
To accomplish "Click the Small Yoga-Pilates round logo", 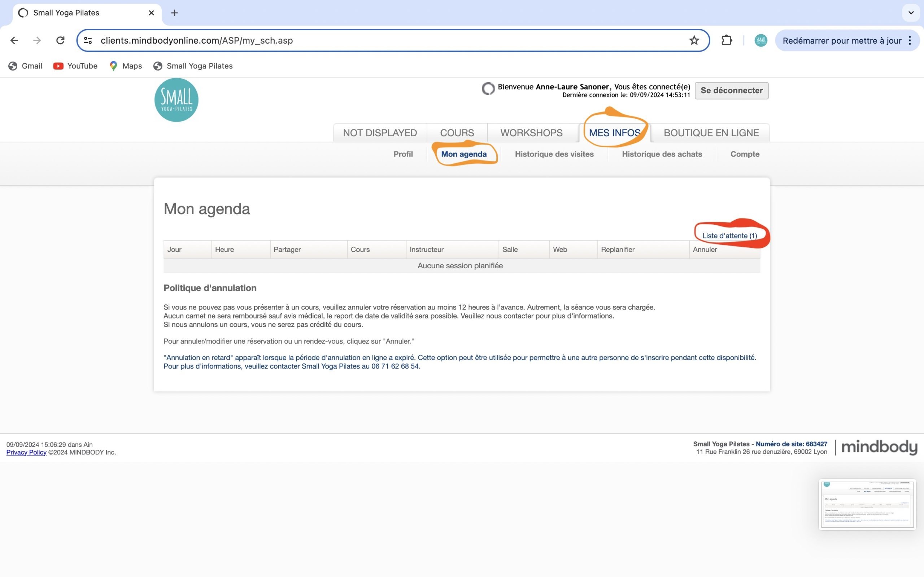I will click(x=176, y=100).
